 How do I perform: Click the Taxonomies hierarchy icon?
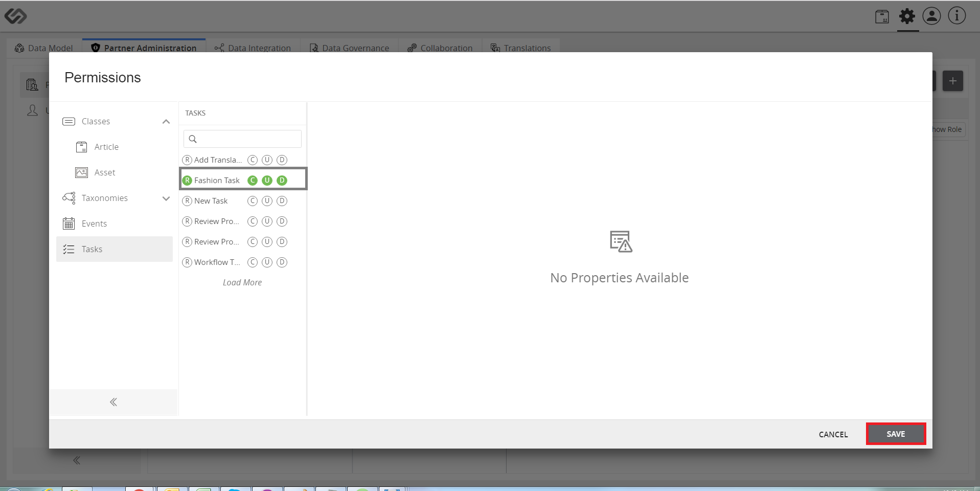[69, 198]
